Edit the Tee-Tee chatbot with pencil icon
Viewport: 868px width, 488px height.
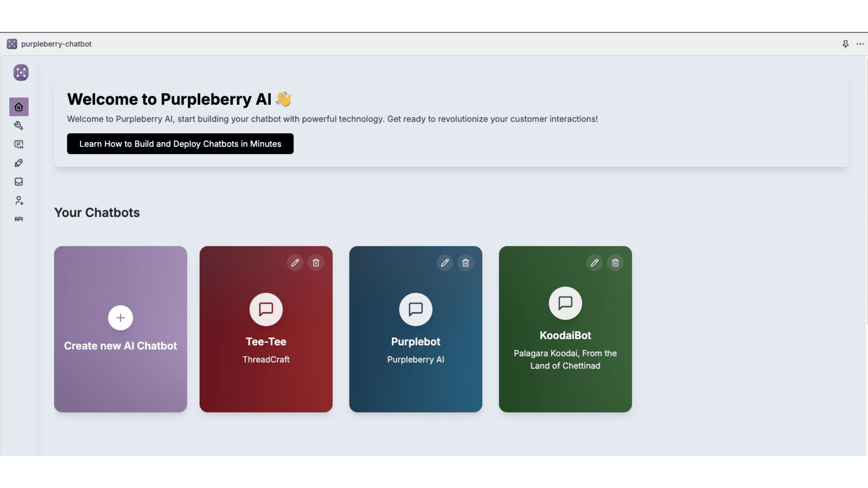click(295, 263)
